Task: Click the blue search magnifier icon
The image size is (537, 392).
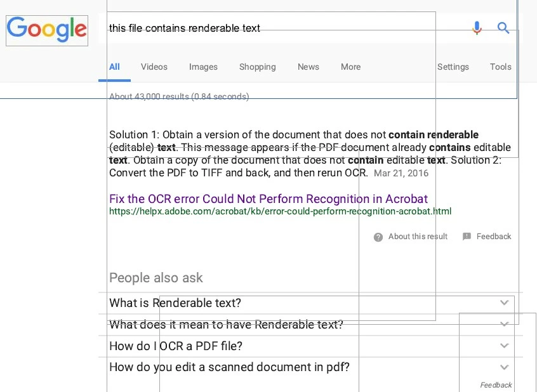Action: tap(503, 28)
